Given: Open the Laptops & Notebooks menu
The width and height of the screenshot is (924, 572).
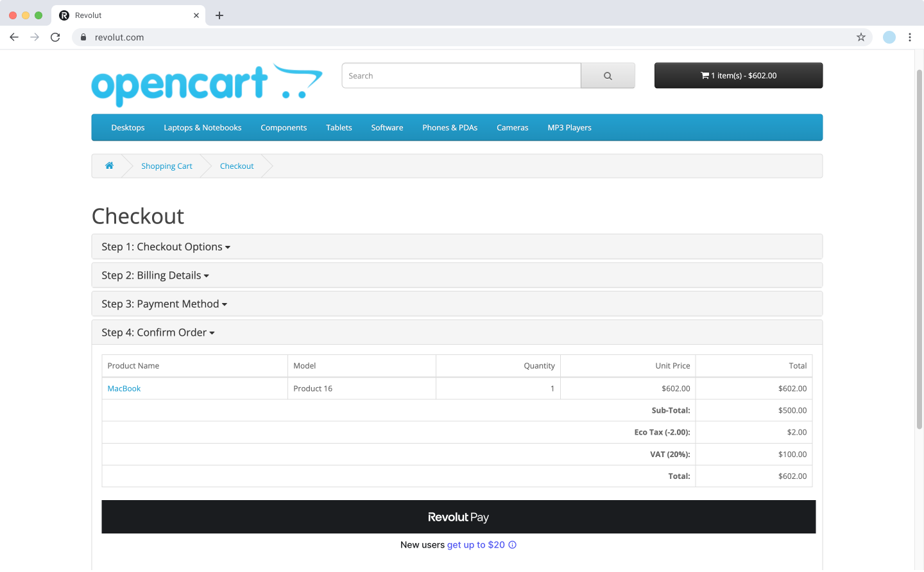Looking at the screenshot, I should coord(203,128).
